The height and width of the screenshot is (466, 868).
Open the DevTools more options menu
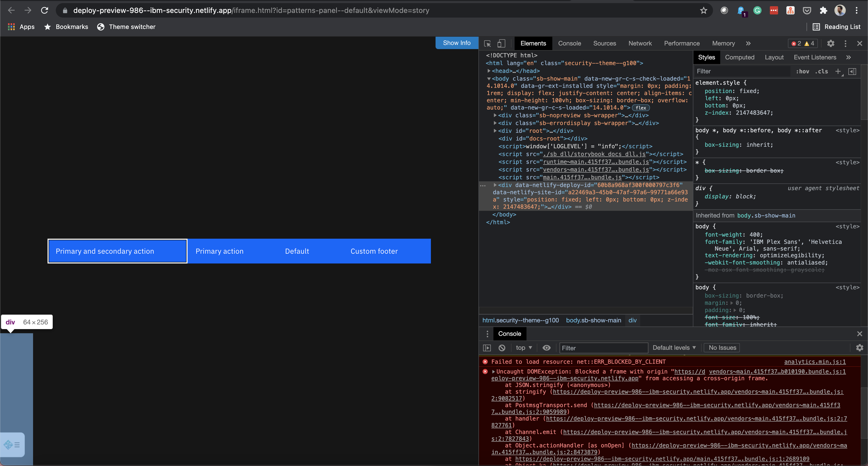pos(846,43)
